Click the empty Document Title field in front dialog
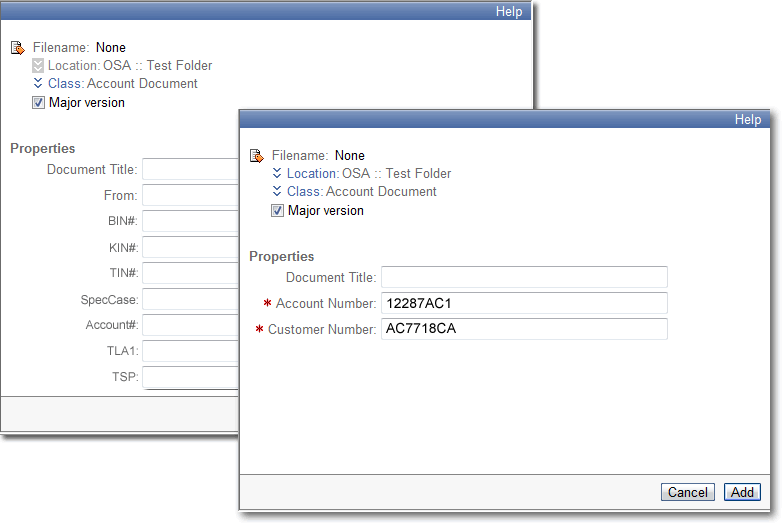Viewport: 782px width, 524px height. pyautogui.click(x=524, y=277)
